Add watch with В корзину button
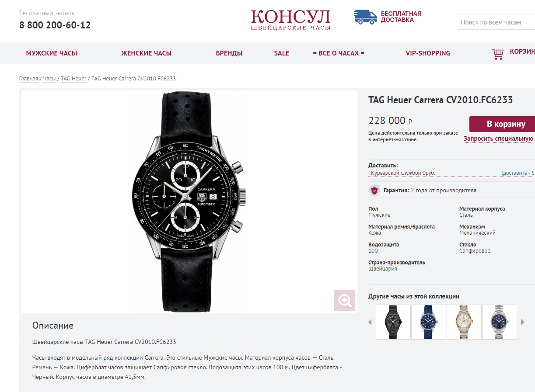Image resolution: width=535 pixels, height=392 pixels. pyautogui.click(x=502, y=124)
